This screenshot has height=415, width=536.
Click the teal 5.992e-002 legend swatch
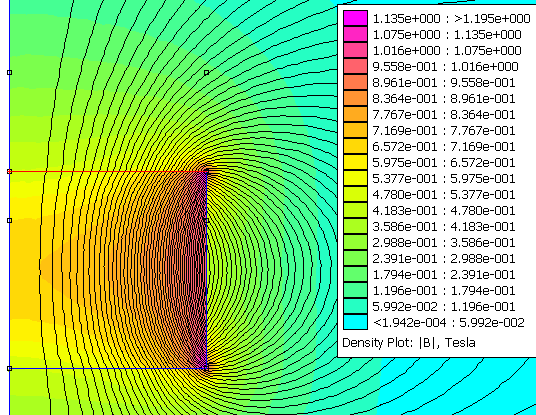pyautogui.click(x=355, y=306)
